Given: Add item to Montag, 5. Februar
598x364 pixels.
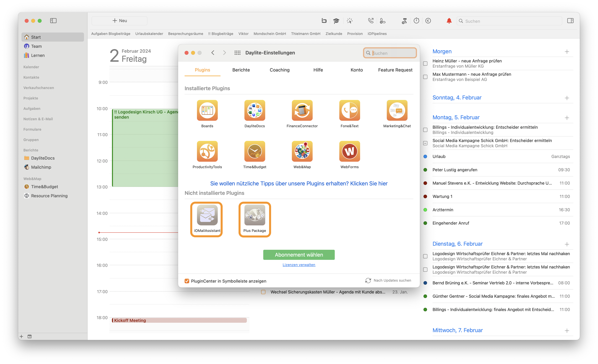Looking at the screenshot, I should [567, 118].
